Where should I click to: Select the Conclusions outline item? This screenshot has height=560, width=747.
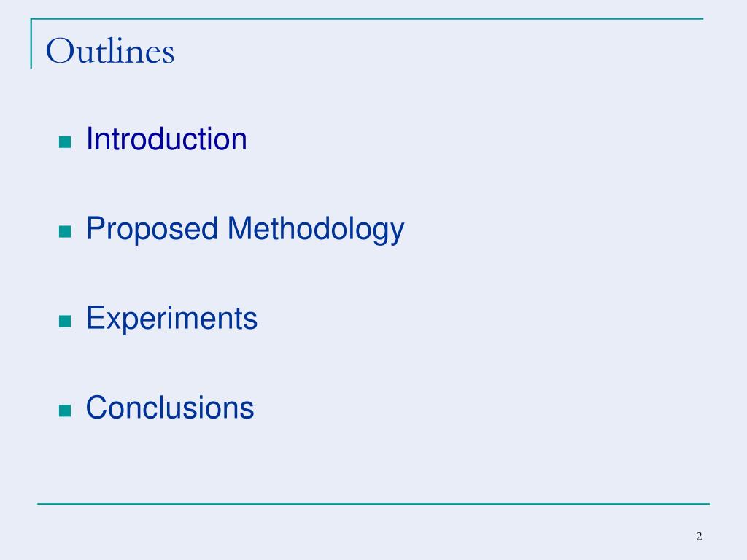[x=170, y=408]
